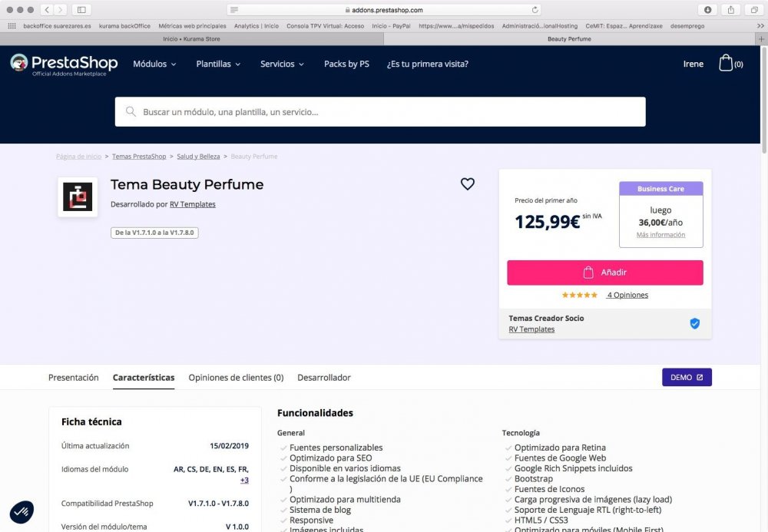Open Safari sidebar panel icon
Image resolution: width=768 pixels, height=532 pixels.
pos(81,10)
